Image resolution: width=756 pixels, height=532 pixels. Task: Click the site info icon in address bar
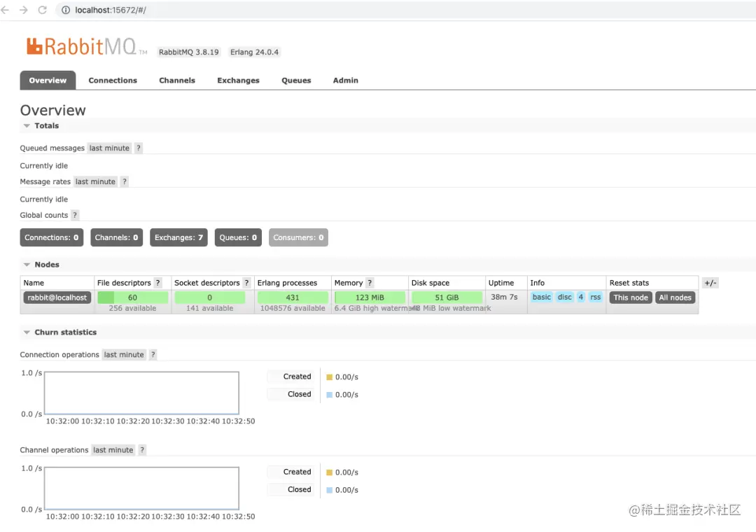point(66,10)
